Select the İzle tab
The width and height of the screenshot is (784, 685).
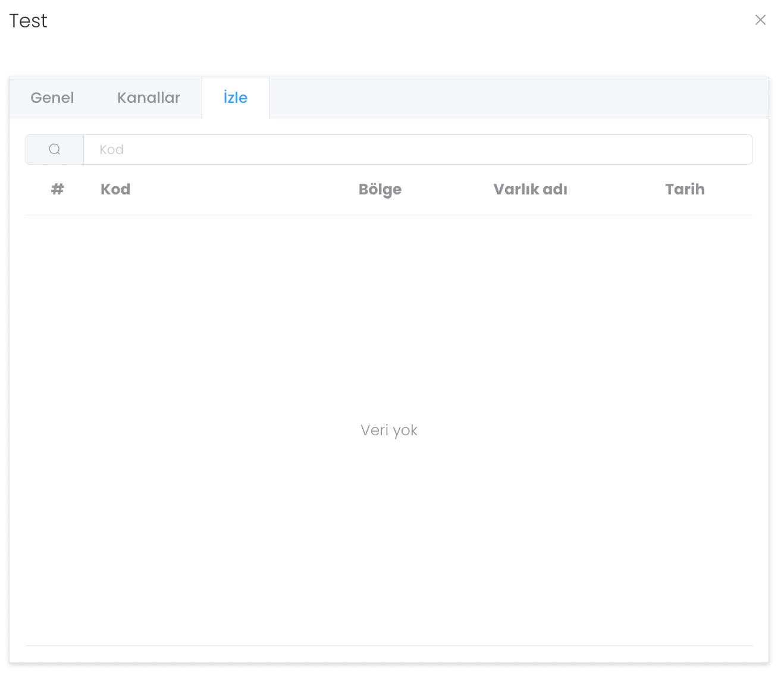tap(236, 98)
